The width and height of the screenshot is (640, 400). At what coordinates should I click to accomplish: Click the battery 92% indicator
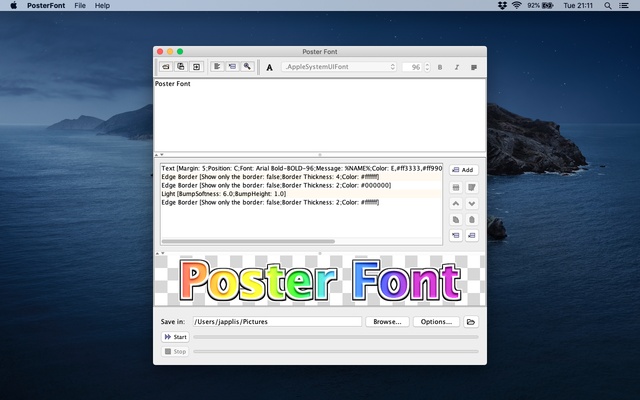pos(540,6)
